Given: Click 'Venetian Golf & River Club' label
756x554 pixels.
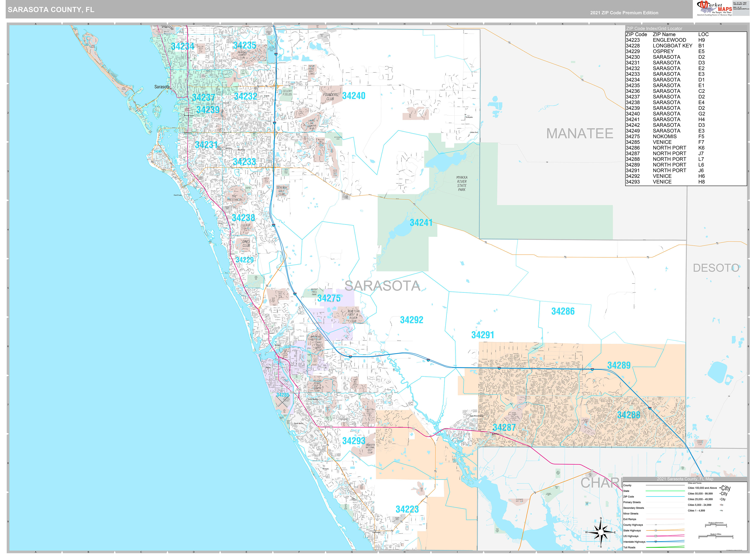Looking at the screenshot, I should [x=353, y=316].
